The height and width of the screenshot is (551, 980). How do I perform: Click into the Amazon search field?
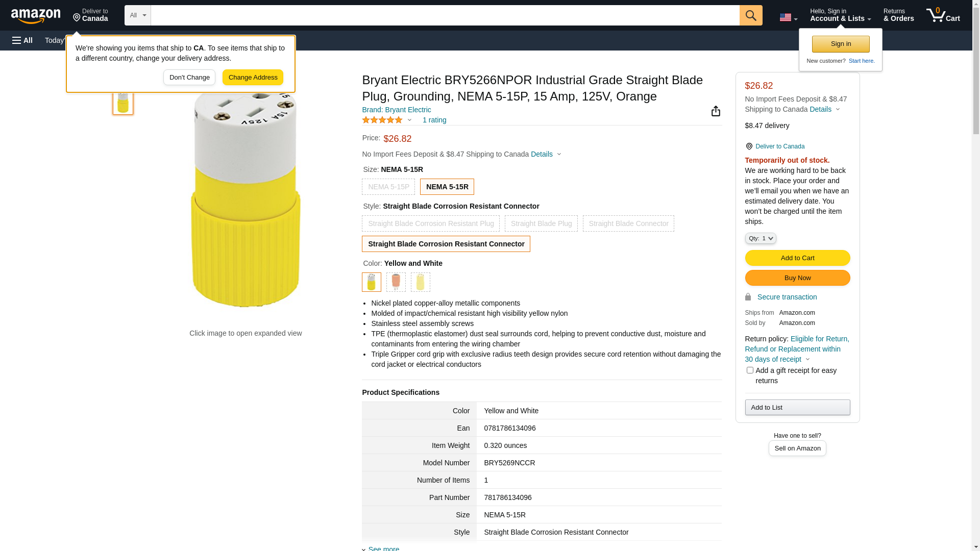[444, 15]
